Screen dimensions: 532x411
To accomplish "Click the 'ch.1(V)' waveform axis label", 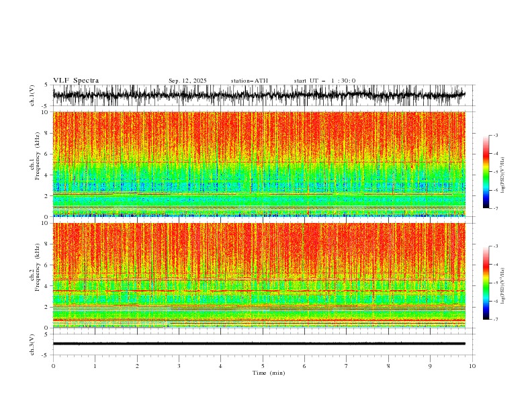I will [x=32, y=95].
